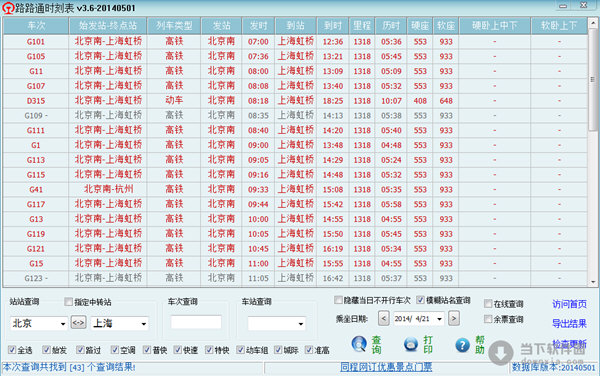This screenshot has height=376, width=600.
Task: Toggle the 特快 checkbox
Action: pyautogui.click(x=209, y=350)
